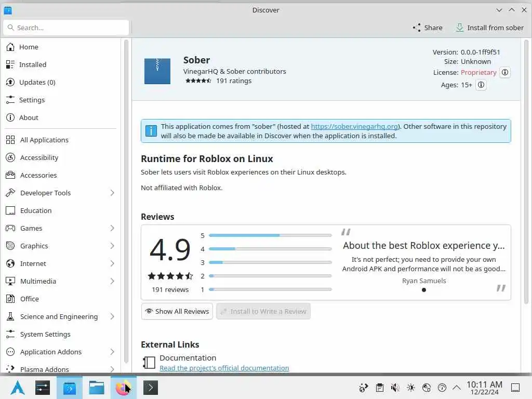
Task: Open file manager from taskbar
Action: click(96, 388)
